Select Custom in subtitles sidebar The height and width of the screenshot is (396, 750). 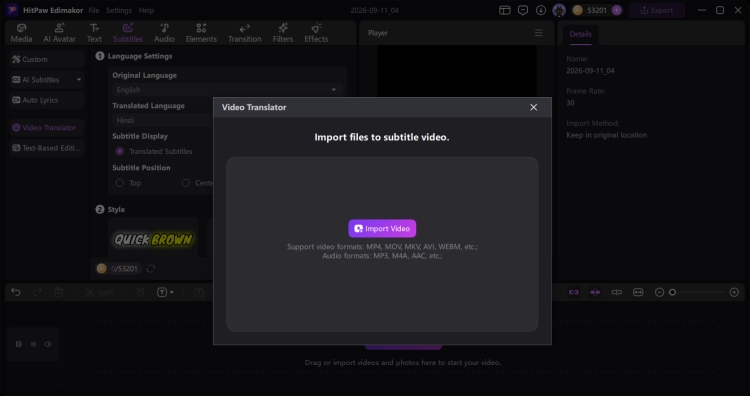point(47,59)
